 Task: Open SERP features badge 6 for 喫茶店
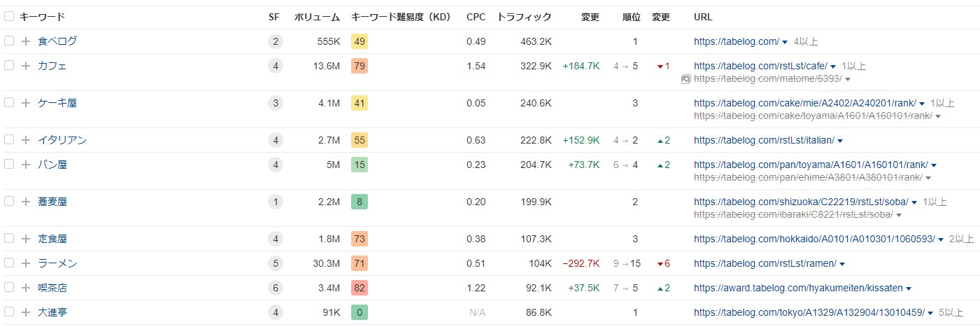[275, 288]
